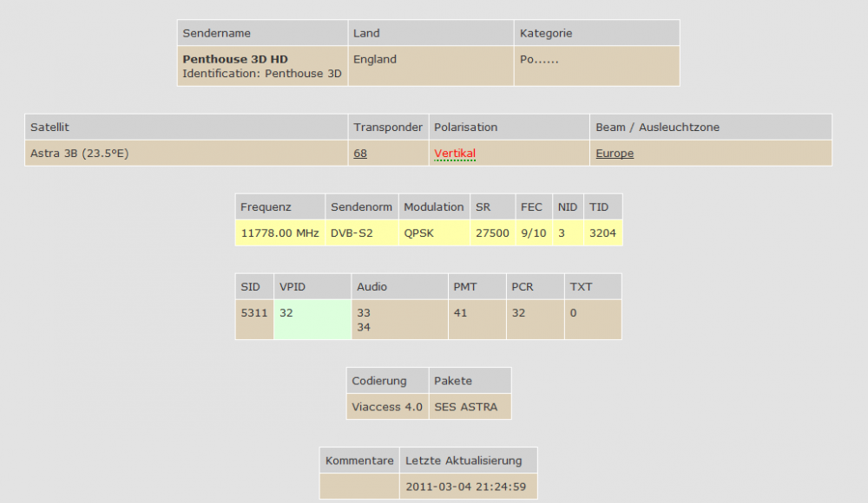Select the PMT value 41
This screenshot has height=503, width=868.
point(460,313)
